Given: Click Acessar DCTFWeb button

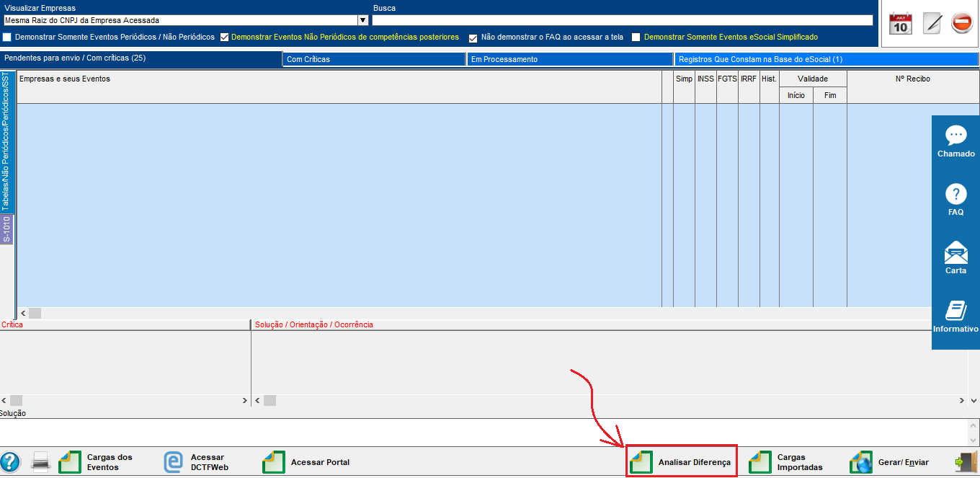Looking at the screenshot, I should pyautogui.click(x=196, y=462).
